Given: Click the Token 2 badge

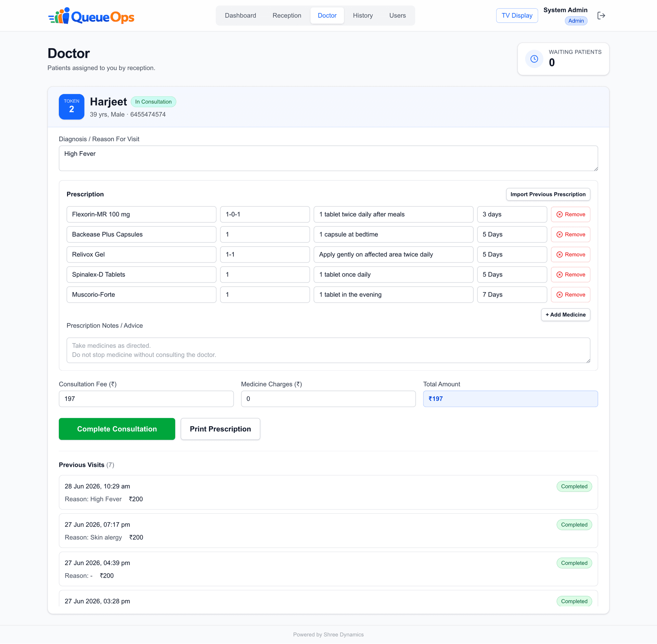Looking at the screenshot, I should click(x=72, y=107).
